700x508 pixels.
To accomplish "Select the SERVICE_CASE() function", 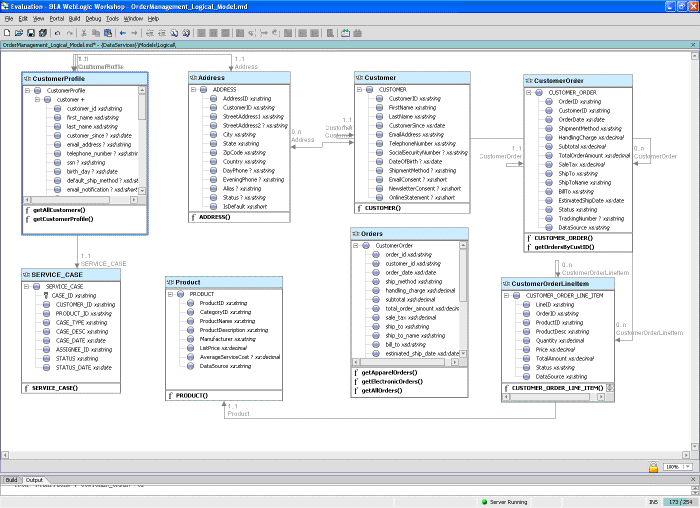I will click(x=55, y=388).
